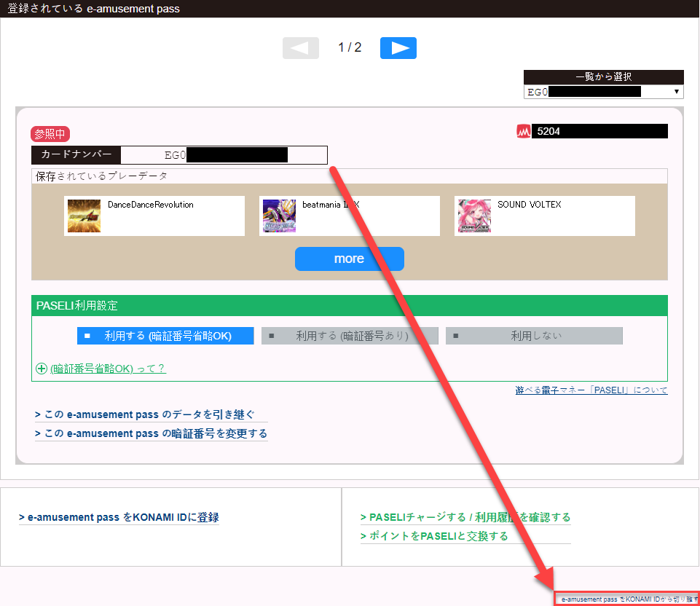Open the SOUND VOLTEX game icon
Image resolution: width=700 pixels, height=606 pixels.
coord(474,216)
